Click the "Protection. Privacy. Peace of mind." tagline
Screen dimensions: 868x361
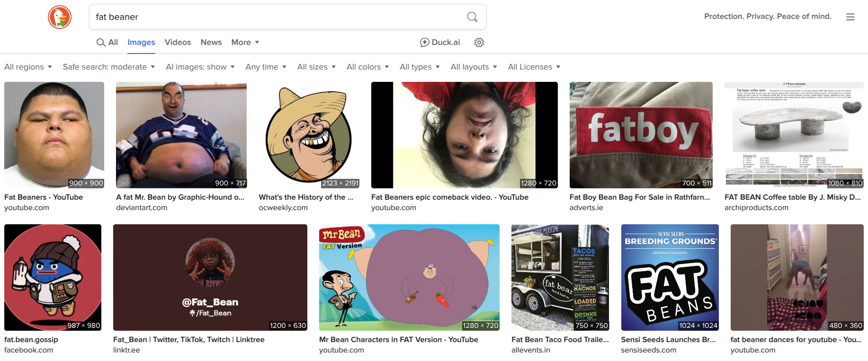click(768, 17)
